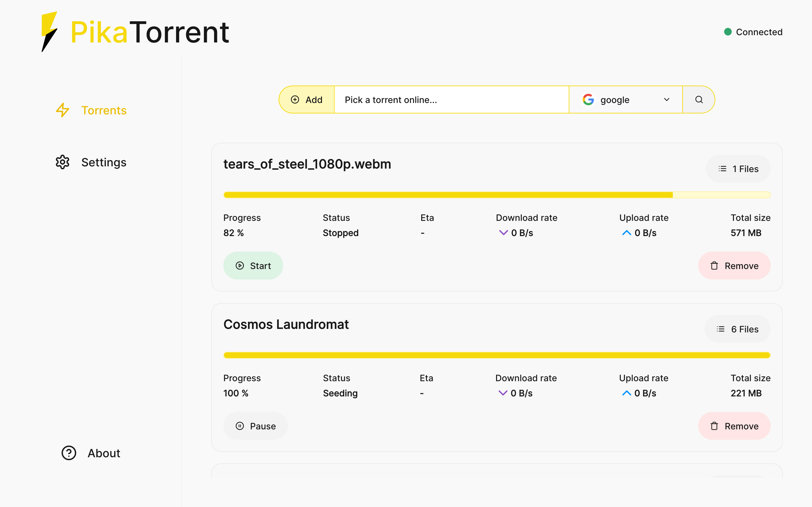
Task: Click the Pause button for Cosmos Laundromat
Action: pos(255,426)
